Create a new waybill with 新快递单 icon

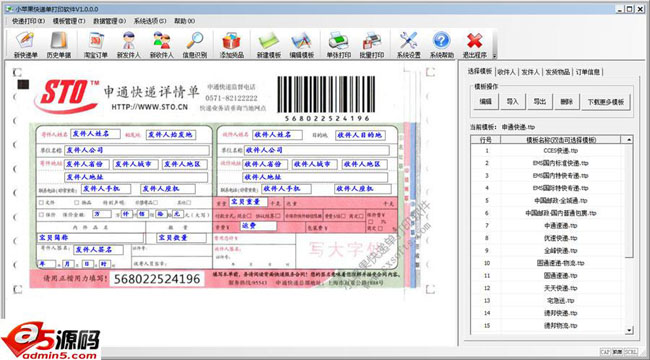[26, 45]
